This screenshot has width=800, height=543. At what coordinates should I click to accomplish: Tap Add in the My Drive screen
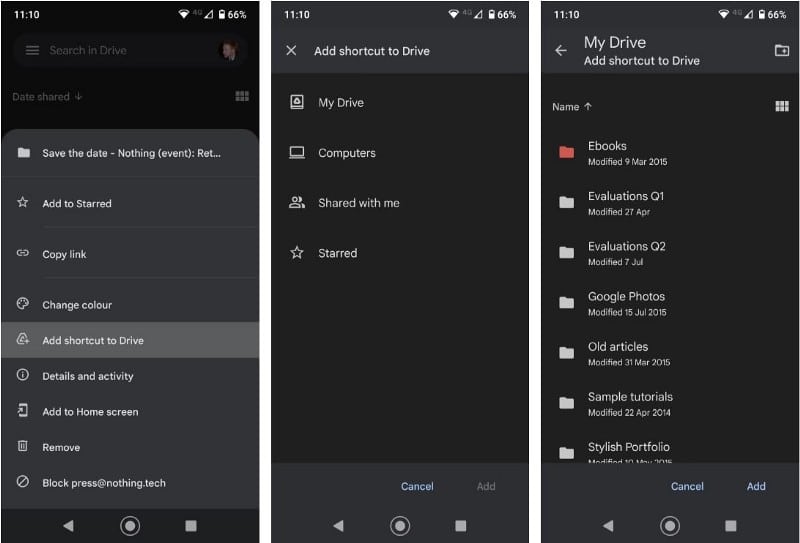756,486
